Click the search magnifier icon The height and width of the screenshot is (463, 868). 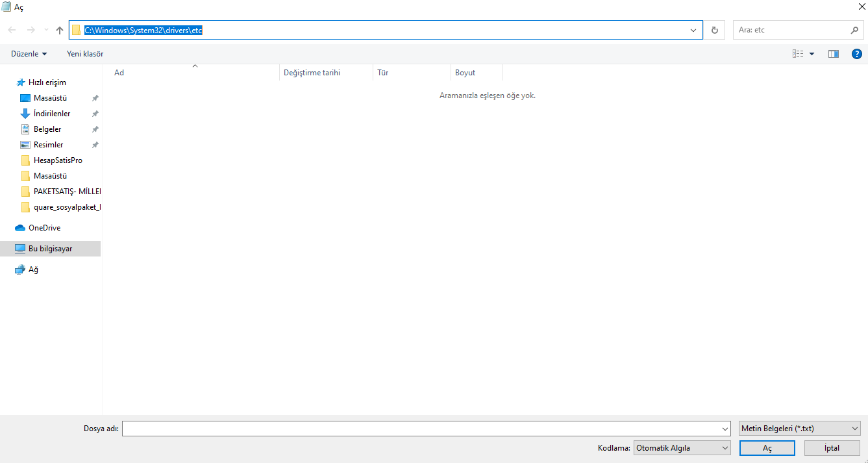(x=854, y=30)
